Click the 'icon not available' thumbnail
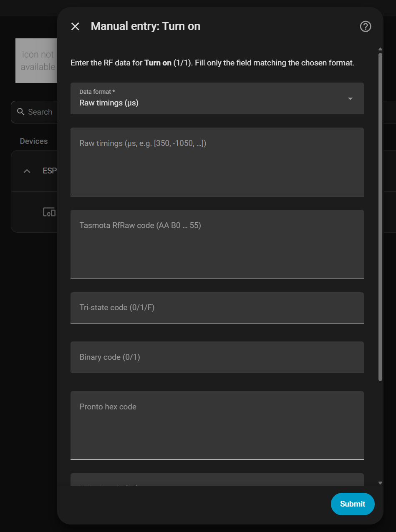 click(x=36, y=61)
